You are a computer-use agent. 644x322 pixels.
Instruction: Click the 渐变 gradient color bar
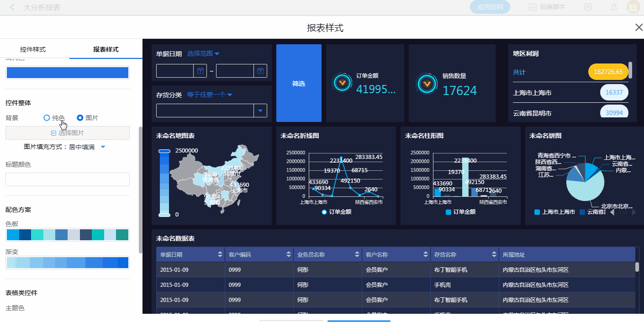[68, 263]
